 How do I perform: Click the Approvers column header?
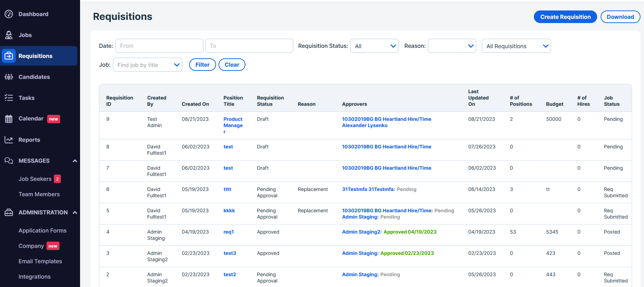pos(354,104)
